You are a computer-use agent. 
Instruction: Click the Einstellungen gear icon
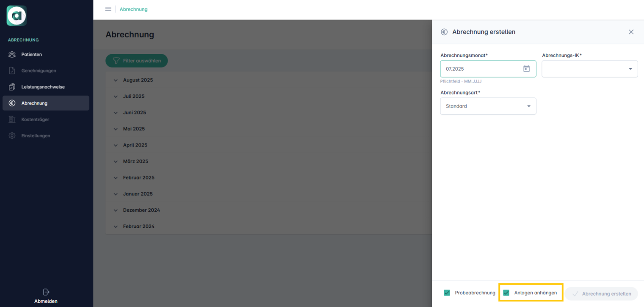(x=12, y=136)
